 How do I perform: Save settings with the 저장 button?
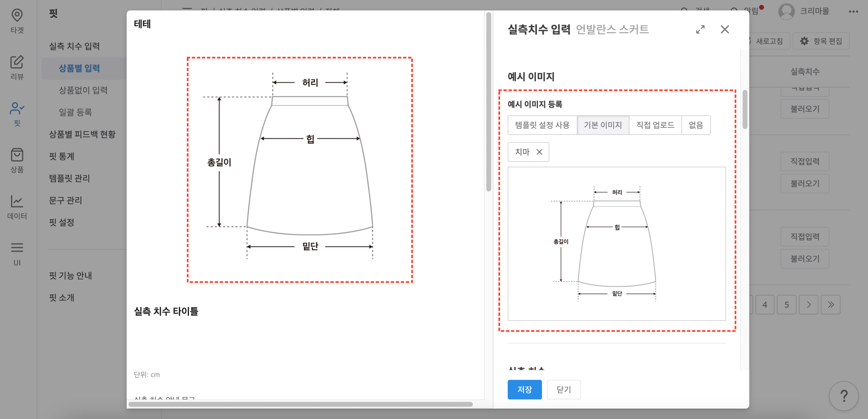point(524,389)
